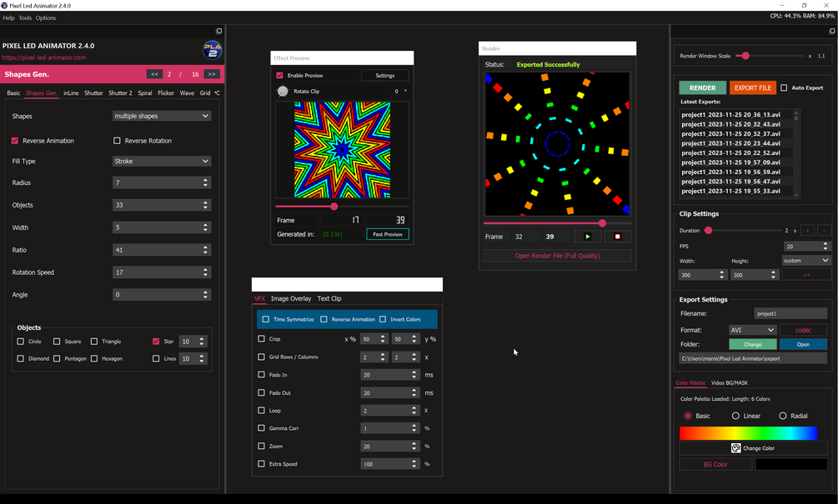The image size is (838, 504).
Task: Switch to the Spiral effect tab
Action: click(x=145, y=93)
